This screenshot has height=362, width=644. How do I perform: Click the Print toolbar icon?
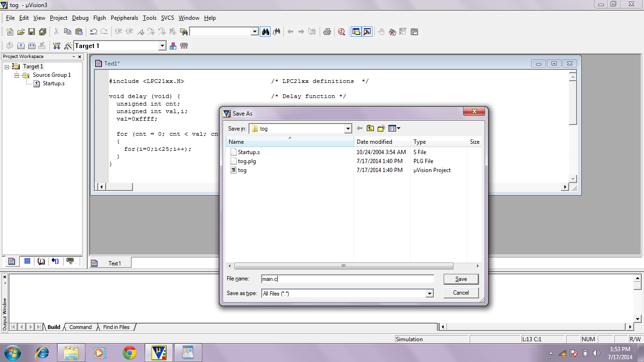(x=327, y=32)
